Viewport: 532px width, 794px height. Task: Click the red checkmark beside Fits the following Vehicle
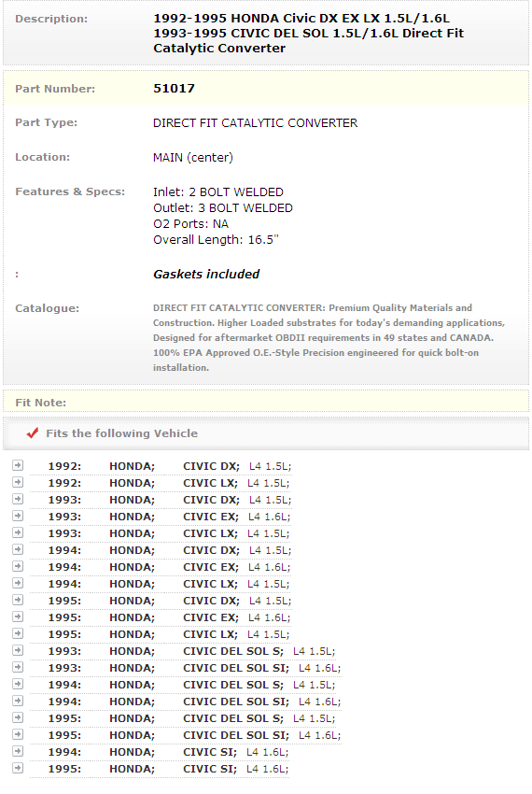33,432
